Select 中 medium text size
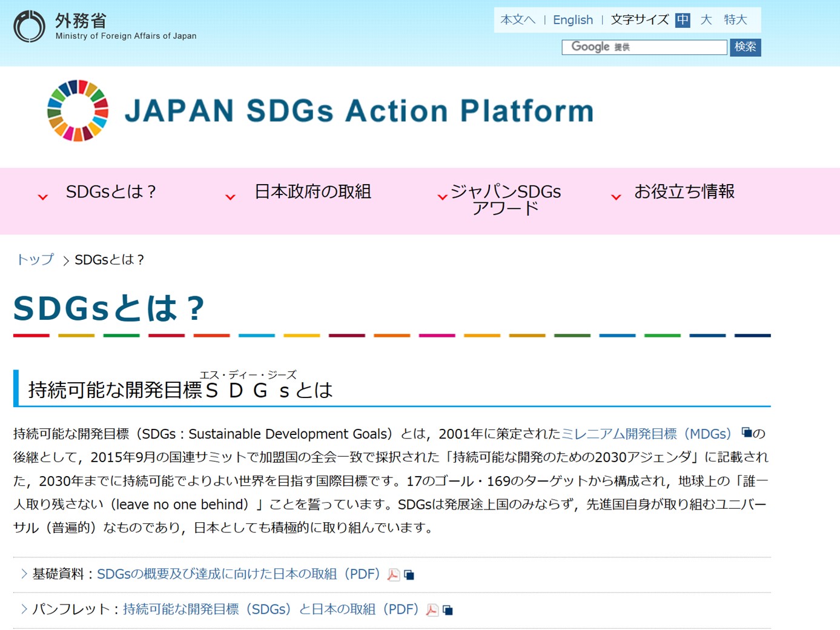This screenshot has width=840, height=630. click(683, 20)
